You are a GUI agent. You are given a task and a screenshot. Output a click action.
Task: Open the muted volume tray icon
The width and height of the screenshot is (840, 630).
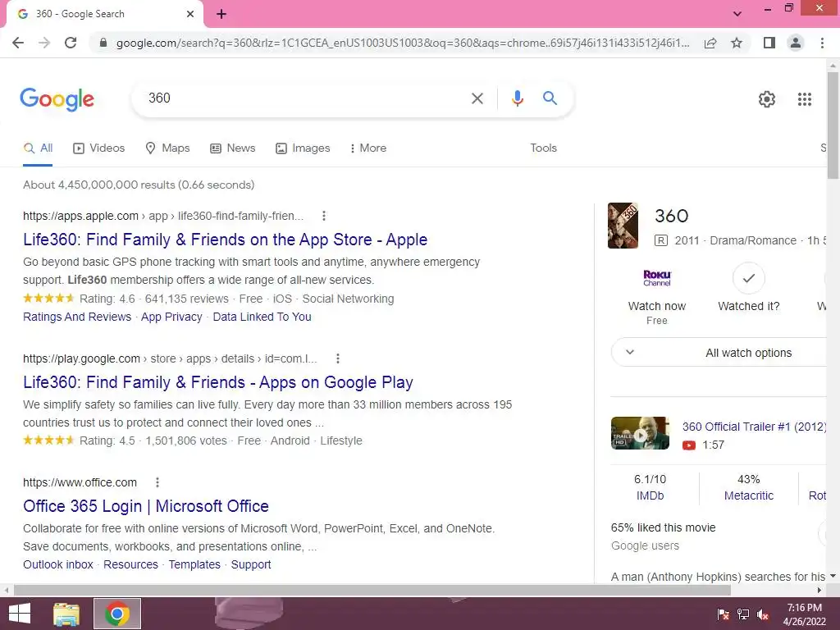[x=764, y=614]
